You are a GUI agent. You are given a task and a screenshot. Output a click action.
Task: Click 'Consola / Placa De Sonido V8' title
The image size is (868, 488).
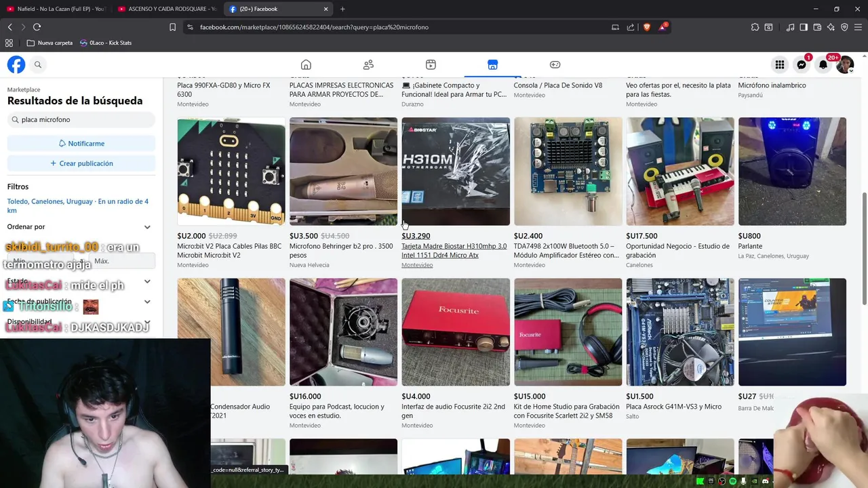[x=557, y=85]
